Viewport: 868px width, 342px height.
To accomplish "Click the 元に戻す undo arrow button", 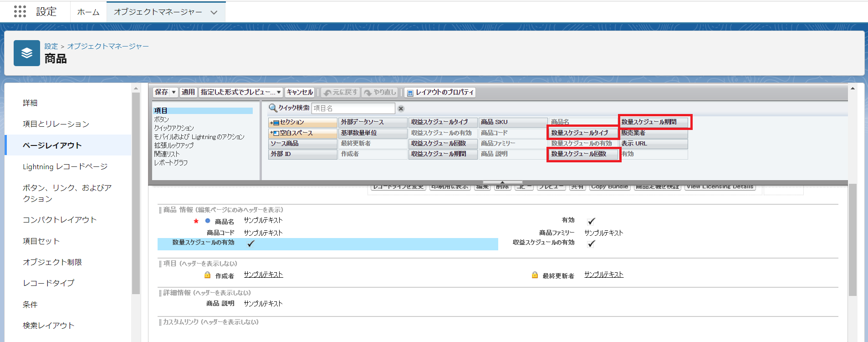I will point(341,93).
